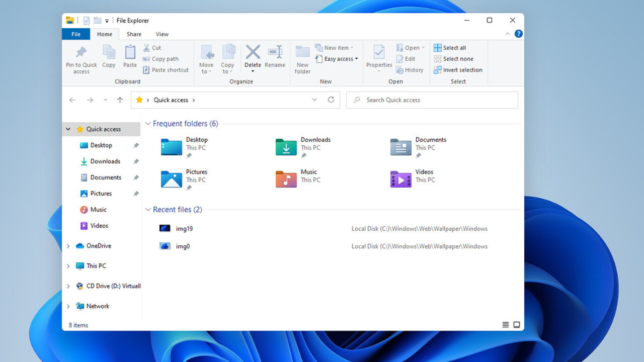This screenshot has height=362, width=644.
Task: Switch to large icons view in status bar
Action: [x=517, y=325]
